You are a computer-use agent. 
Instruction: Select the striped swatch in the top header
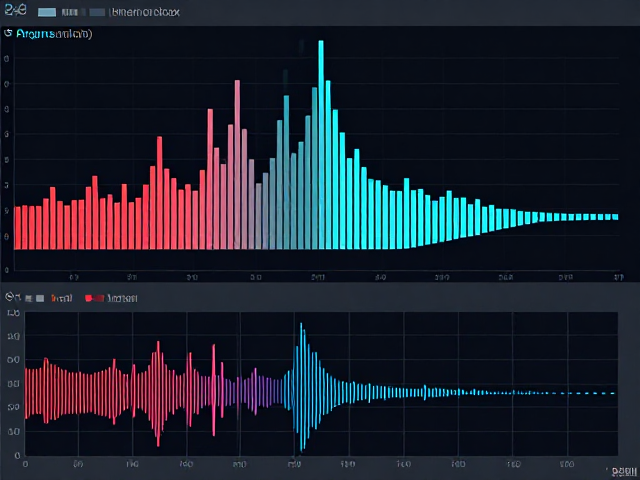coord(69,12)
